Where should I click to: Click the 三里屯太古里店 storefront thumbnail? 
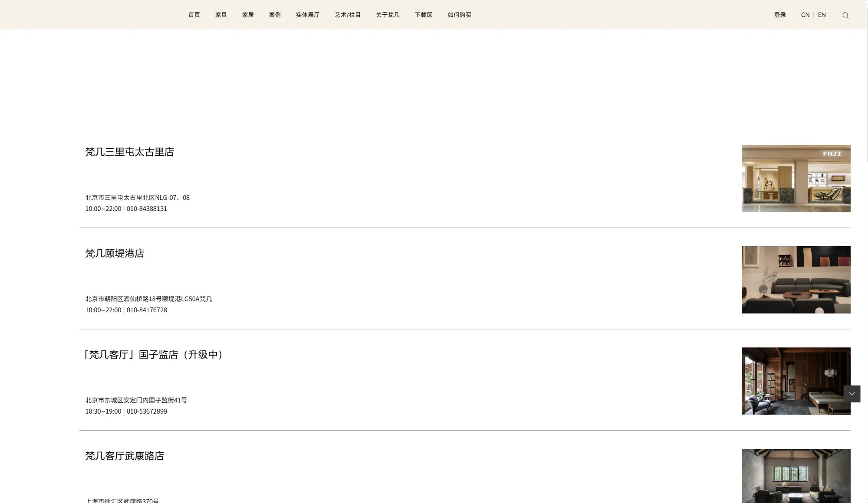coord(796,178)
